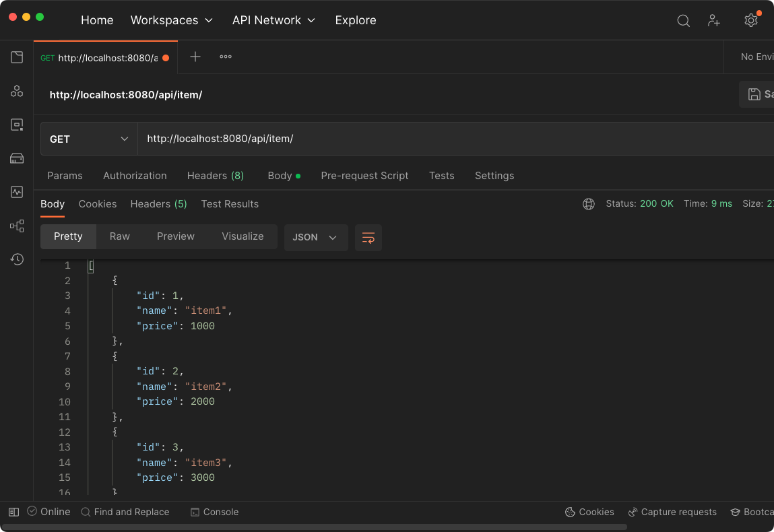Select the request Settings tab

(x=494, y=176)
